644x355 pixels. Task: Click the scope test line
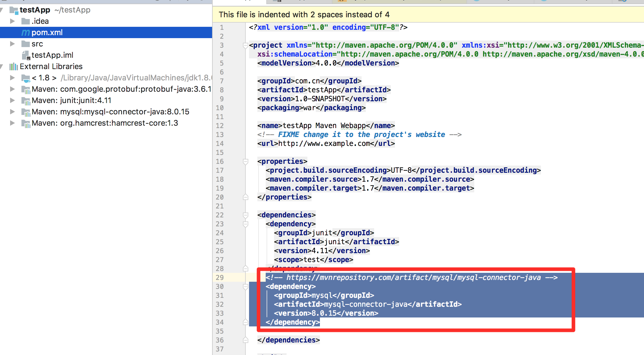pyautogui.click(x=314, y=260)
